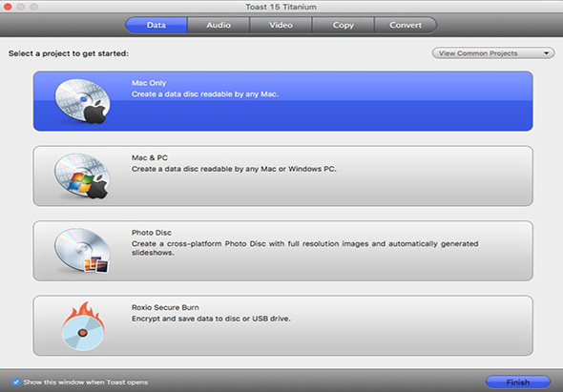Click the Mac & PC disc icon
The image size is (563, 392).
pos(83,175)
